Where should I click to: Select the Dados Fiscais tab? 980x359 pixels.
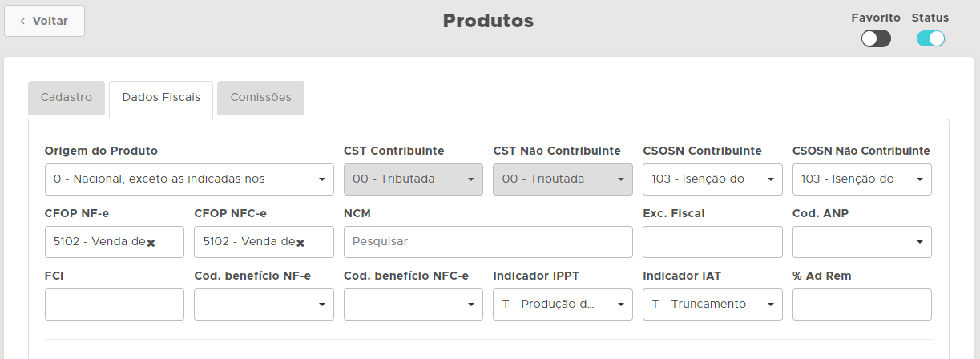pos(161,98)
